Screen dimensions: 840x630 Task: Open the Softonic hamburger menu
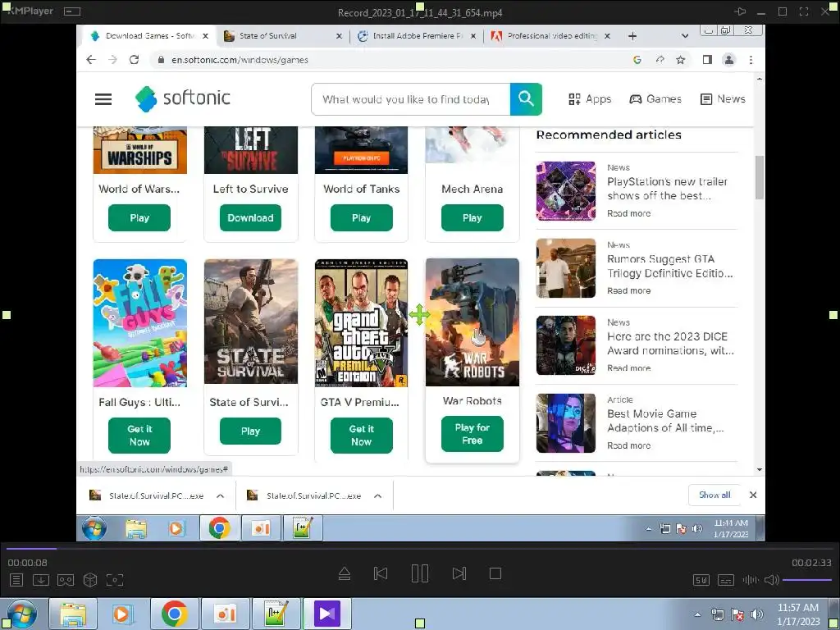103,99
